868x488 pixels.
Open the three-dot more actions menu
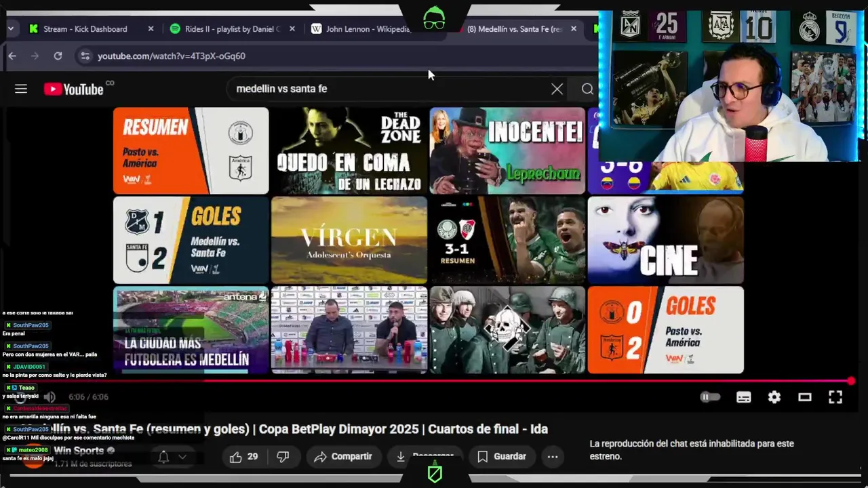click(553, 457)
